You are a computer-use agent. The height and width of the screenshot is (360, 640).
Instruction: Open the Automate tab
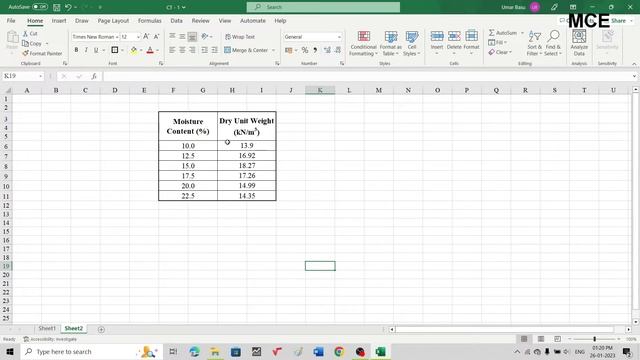pyautogui.click(x=253, y=20)
